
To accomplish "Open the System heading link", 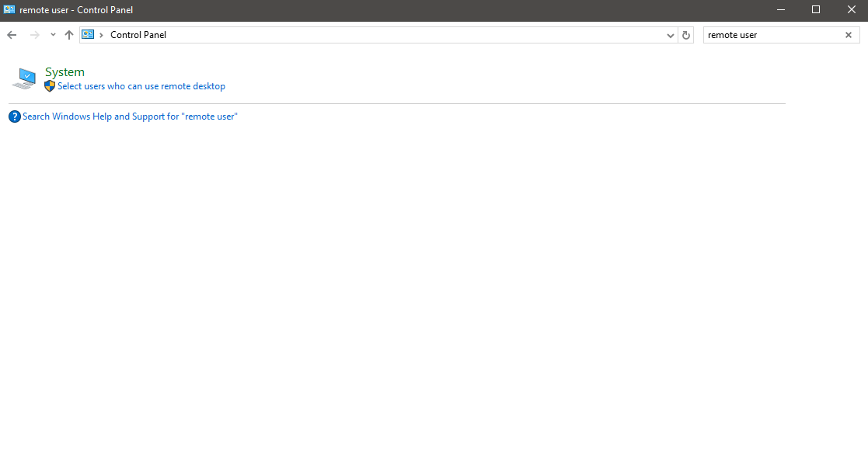I will coord(64,72).
